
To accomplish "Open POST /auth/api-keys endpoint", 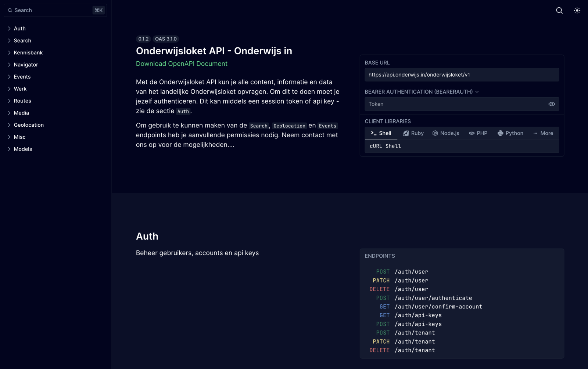I will [409, 324].
